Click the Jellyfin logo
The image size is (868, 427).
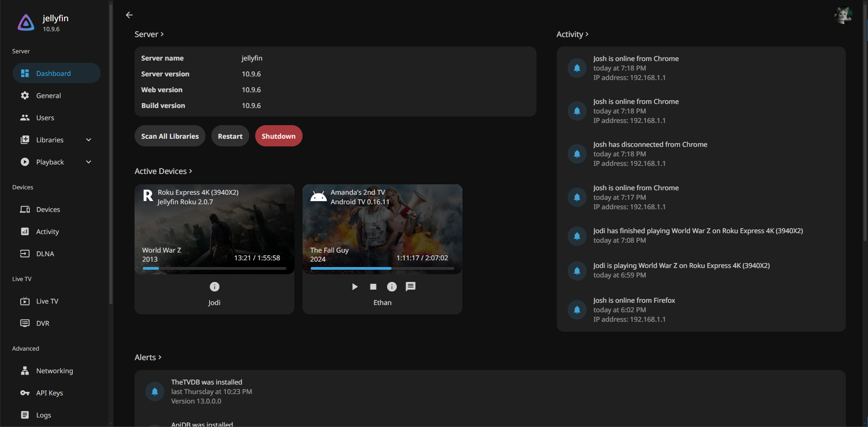pyautogui.click(x=26, y=23)
